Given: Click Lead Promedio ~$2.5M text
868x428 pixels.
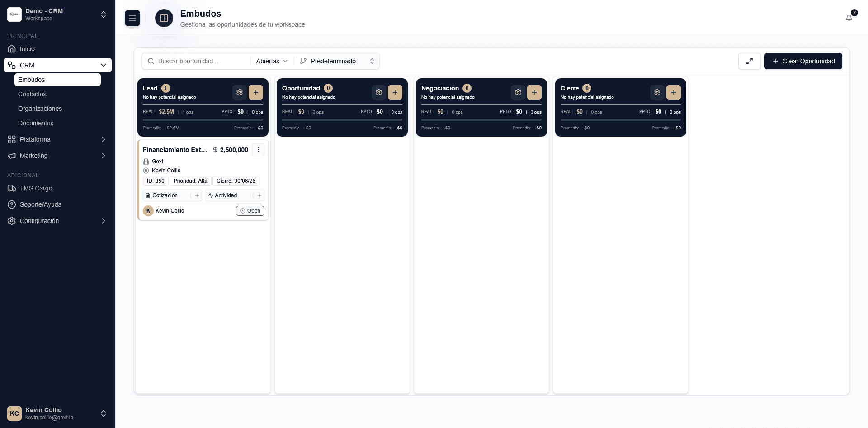Looking at the screenshot, I should click(x=161, y=128).
